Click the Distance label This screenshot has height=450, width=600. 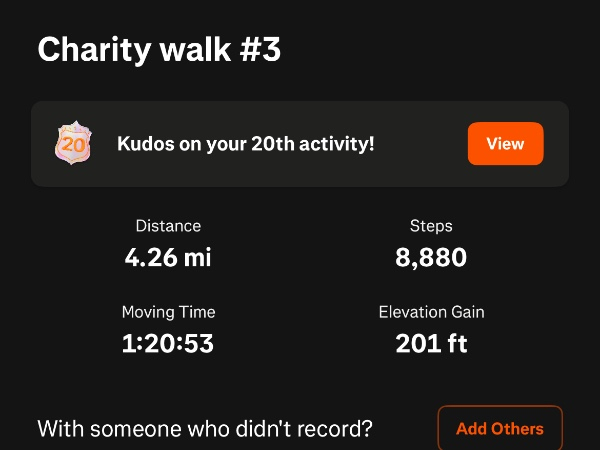coord(168,226)
